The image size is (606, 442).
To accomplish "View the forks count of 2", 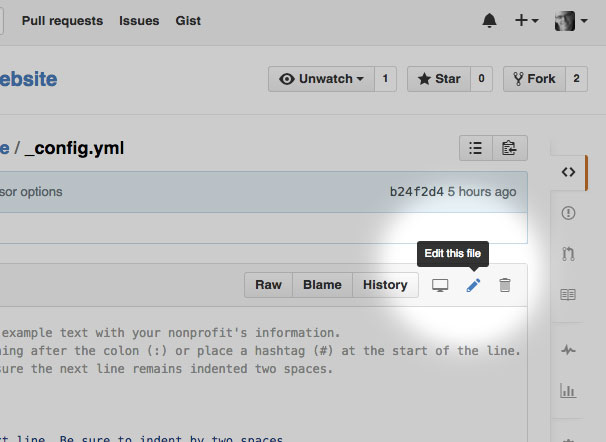I will 576,79.
